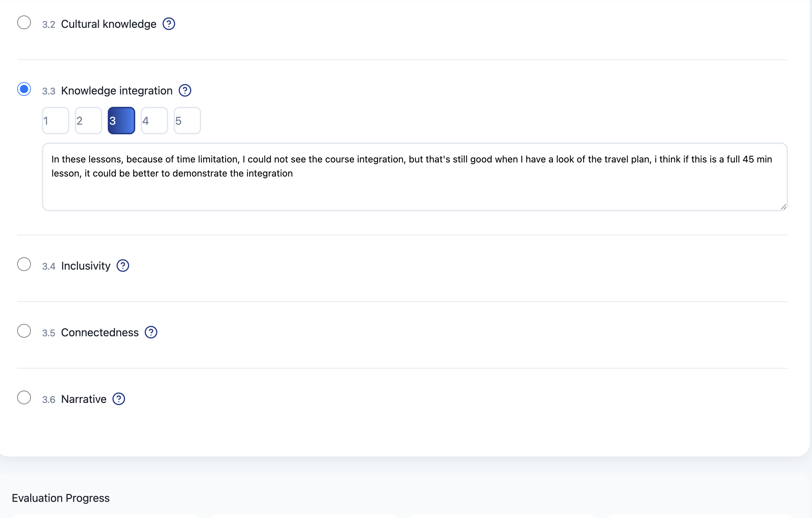
Task: Expand the Connectedness criterion label
Action: point(100,333)
